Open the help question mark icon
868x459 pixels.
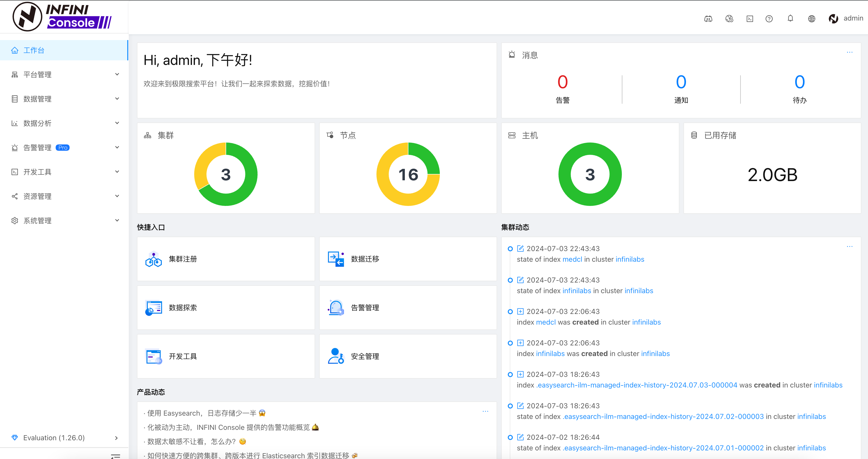(769, 19)
